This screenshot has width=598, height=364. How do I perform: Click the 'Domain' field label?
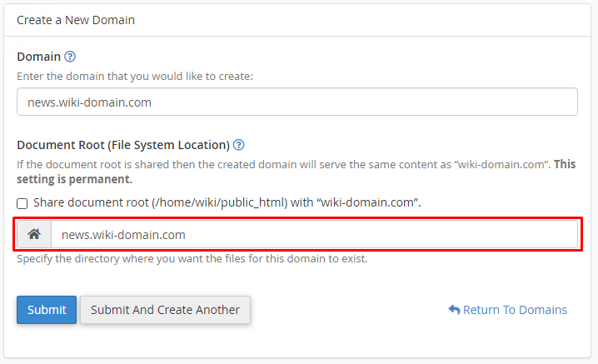click(x=38, y=57)
